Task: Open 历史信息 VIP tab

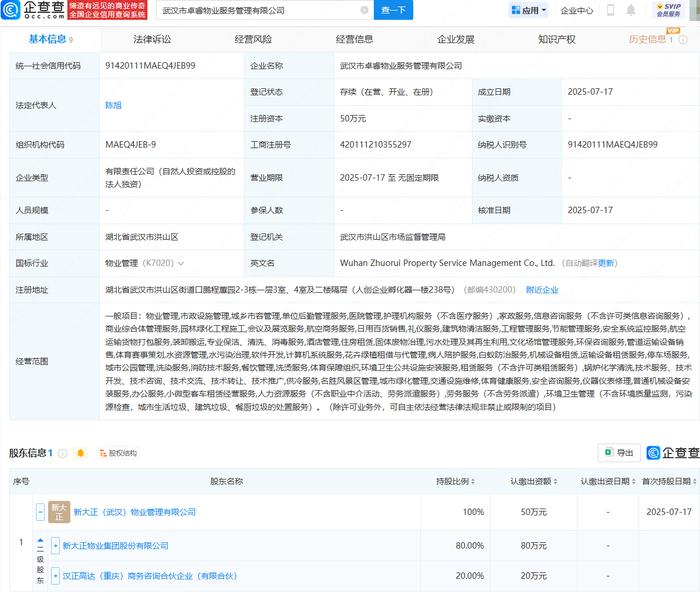Action: [651, 39]
